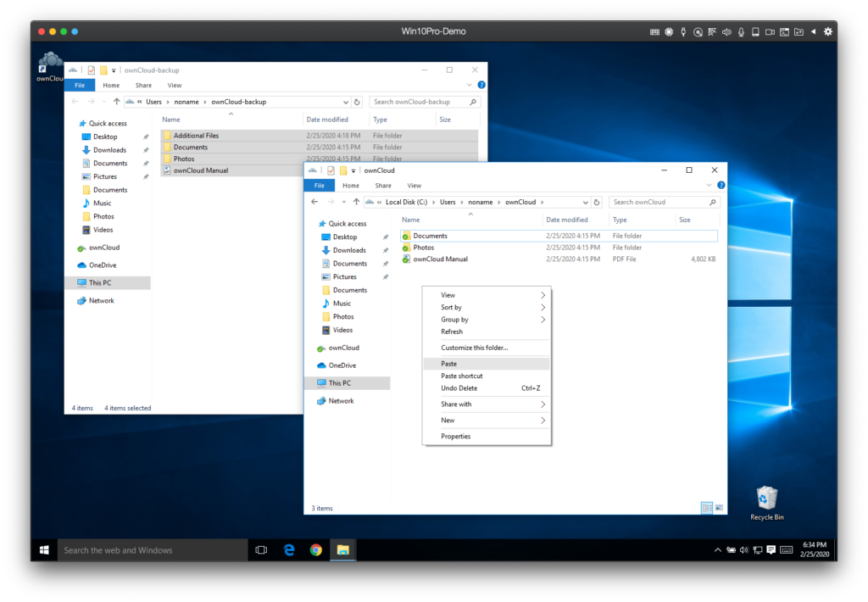Open the Home tab in ownCloud window
868x602 pixels.
[350, 186]
